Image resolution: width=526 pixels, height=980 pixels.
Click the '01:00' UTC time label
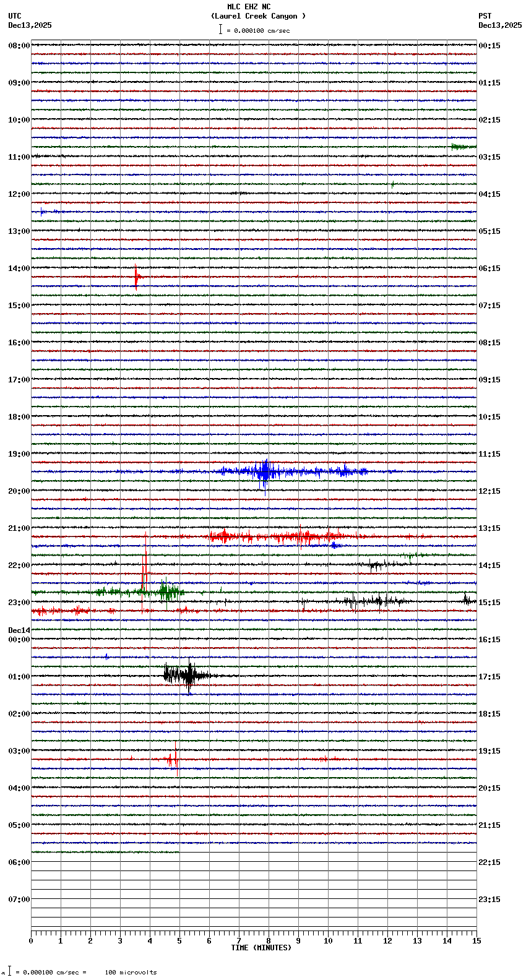pos(19,677)
